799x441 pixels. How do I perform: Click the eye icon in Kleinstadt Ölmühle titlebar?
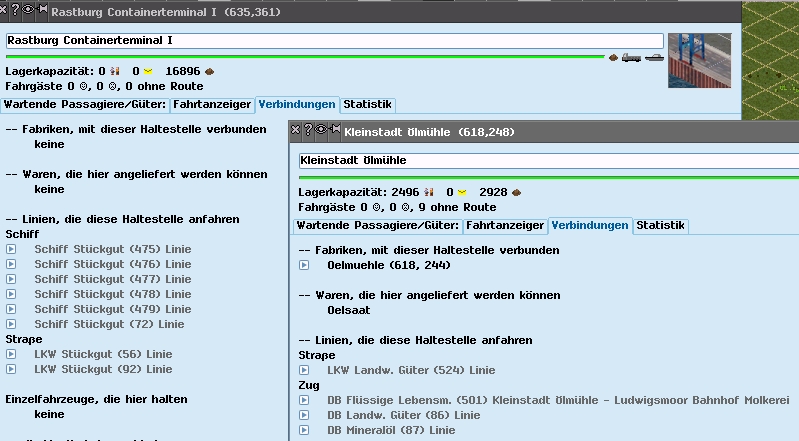[x=320, y=130]
